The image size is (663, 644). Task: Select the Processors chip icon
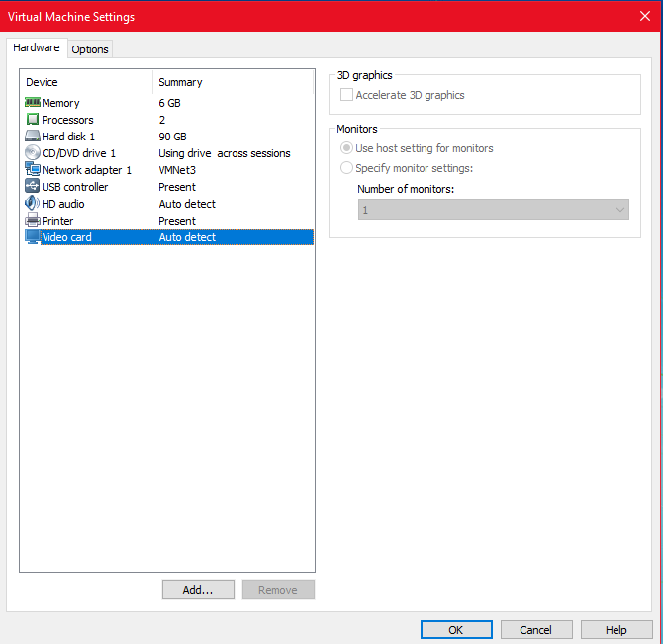tap(32, 120)
